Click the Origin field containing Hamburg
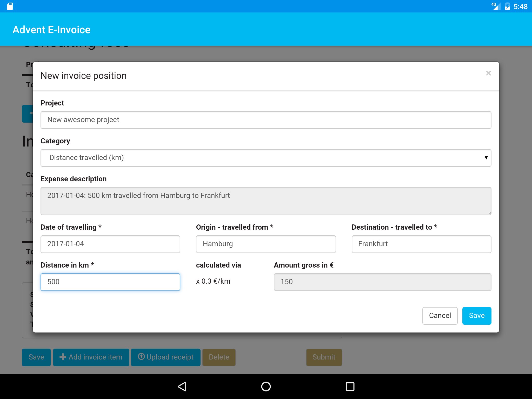532x399 pixels. [x=265, y=244]
